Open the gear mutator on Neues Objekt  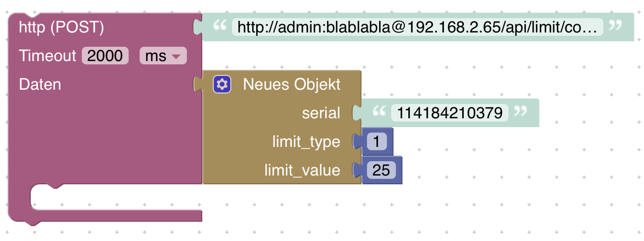[222, 85]
